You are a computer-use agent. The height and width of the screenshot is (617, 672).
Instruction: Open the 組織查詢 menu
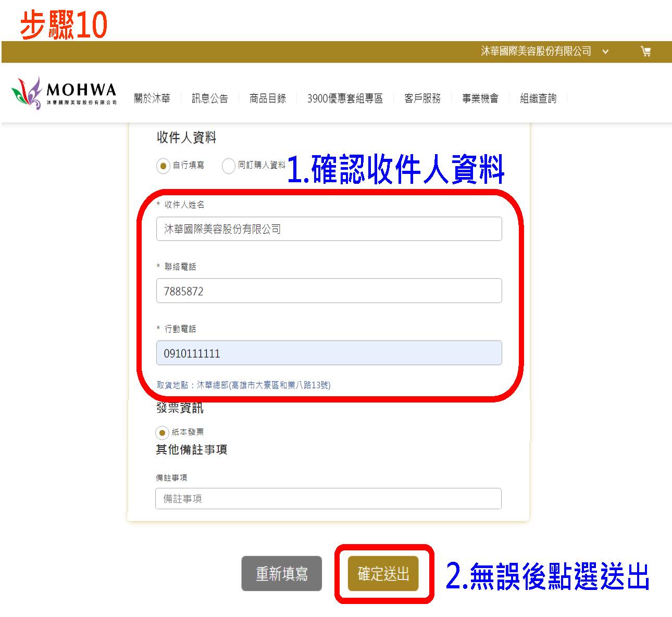538,98
